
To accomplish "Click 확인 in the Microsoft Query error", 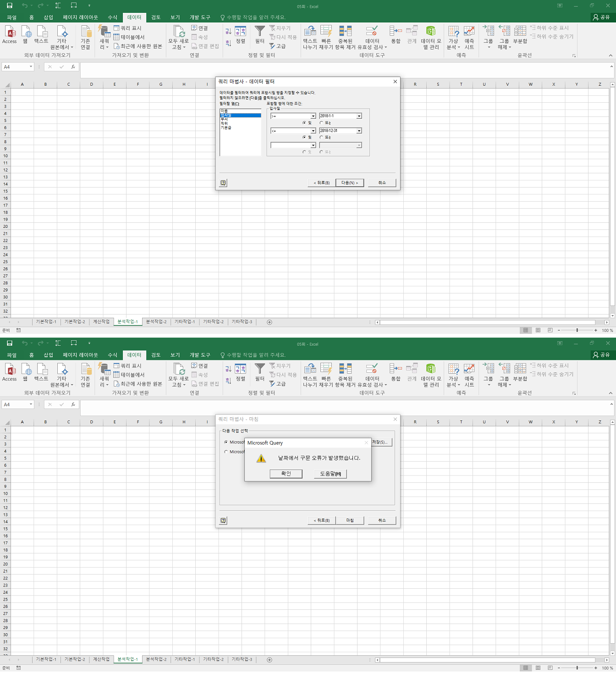I will tap(286, 474).
